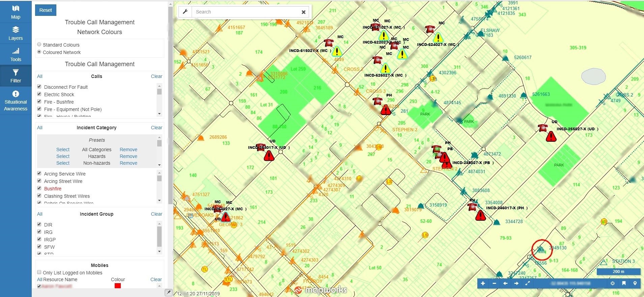This screenshot has width=644, height=297.
Task: Zoom out with the minus map button
Action: coord(494,283)
